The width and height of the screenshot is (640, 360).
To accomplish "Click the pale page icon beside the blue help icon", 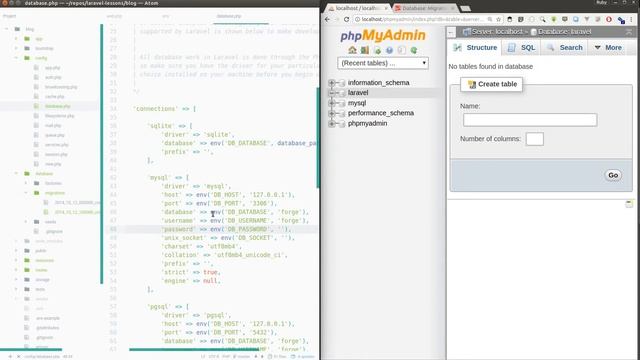I will coord(402,50).
